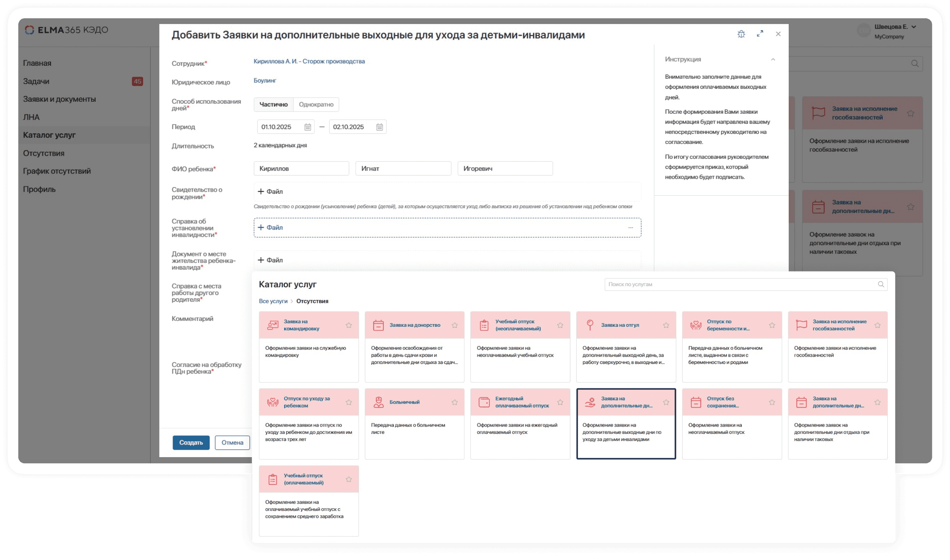Open calendar picker for end date 02.10.2025
This screenshot has height=560, width=950.
(379, 127)
